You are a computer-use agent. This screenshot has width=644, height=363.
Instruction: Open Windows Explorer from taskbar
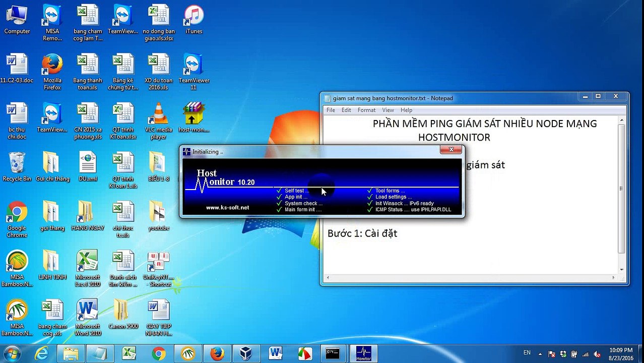point(71,353)
